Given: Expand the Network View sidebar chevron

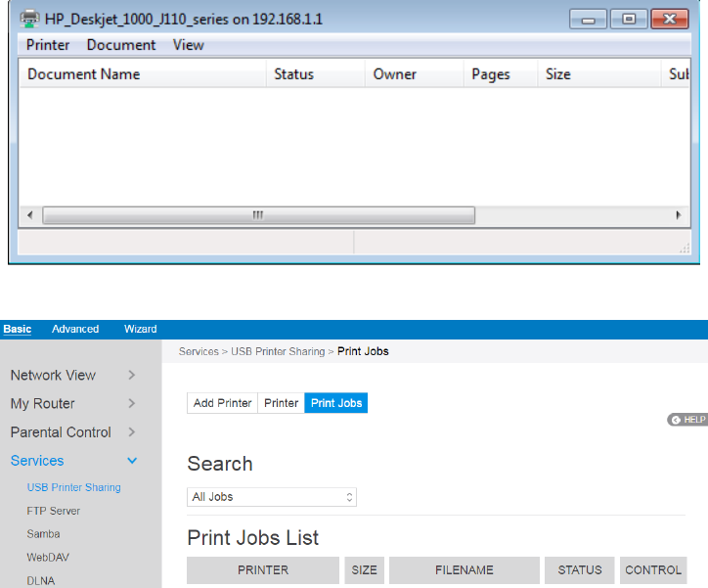Looking at the screenshot, I should click(x=131, y=375).
